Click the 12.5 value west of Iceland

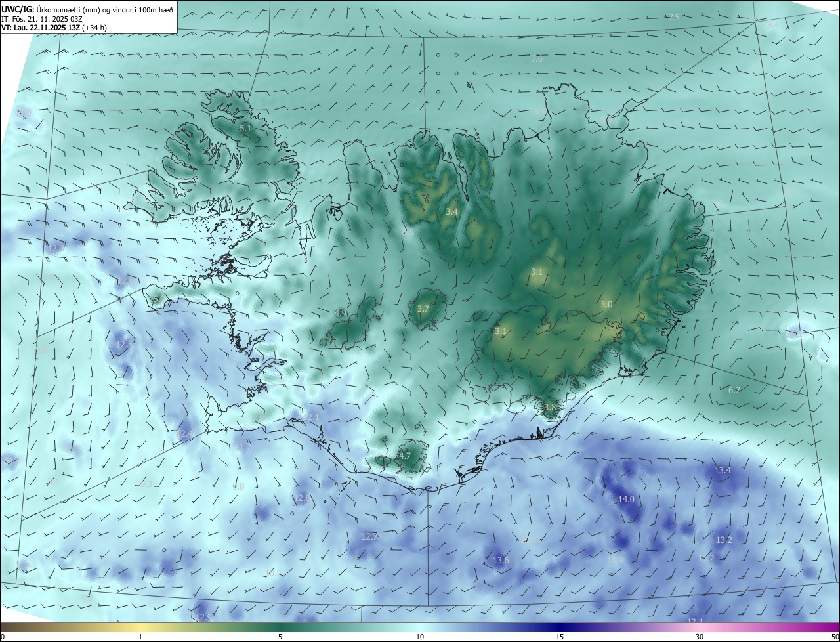(x=124, y=344)
